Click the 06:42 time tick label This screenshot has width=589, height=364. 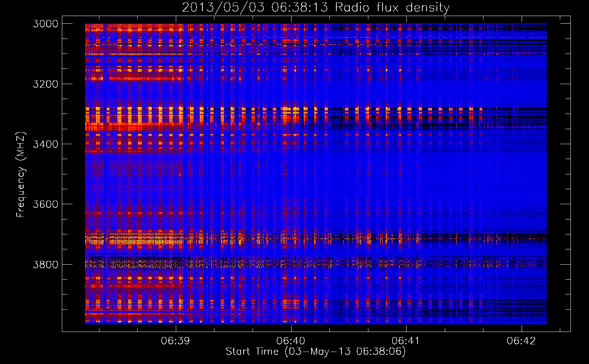click(521, 341)
